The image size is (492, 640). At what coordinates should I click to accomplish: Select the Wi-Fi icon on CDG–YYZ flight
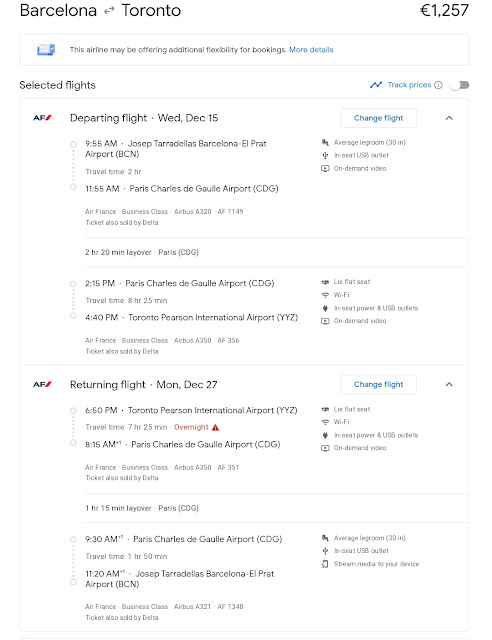pos(325,295)
